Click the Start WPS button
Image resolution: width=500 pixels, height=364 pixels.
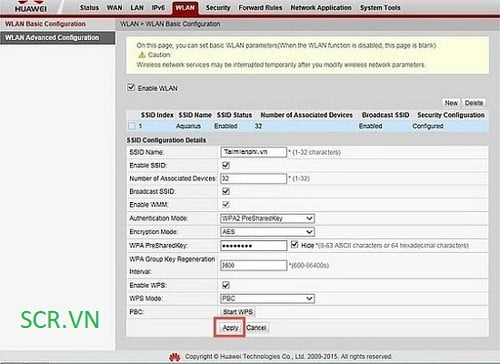point(238,312)
